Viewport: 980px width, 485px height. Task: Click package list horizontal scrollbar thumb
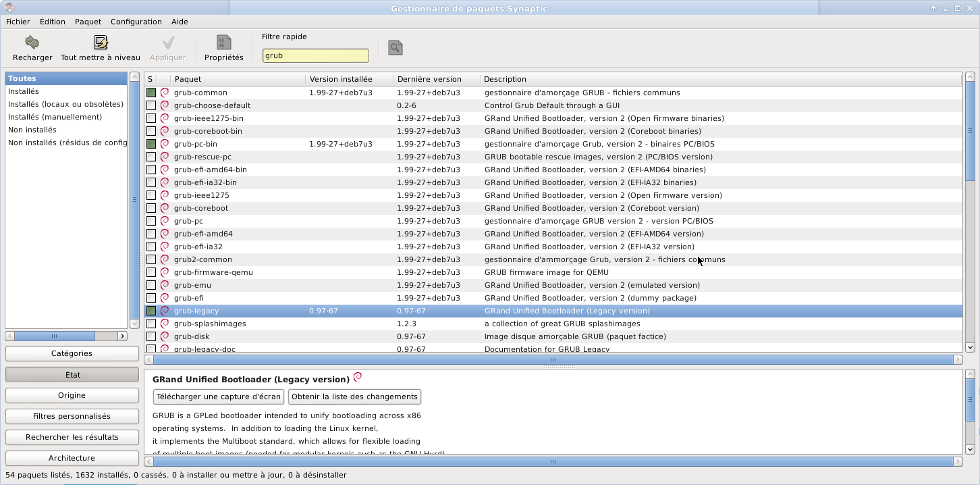[553, 360]
